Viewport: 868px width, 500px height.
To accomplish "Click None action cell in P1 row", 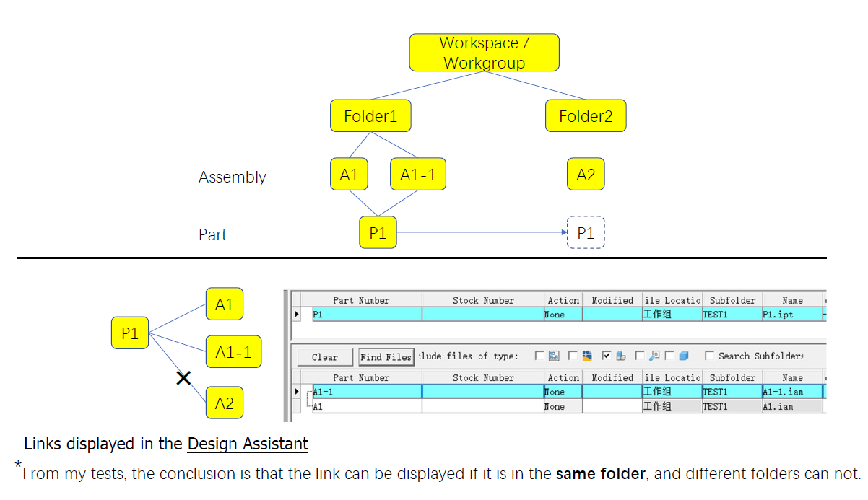I will pyautogui.click(x=563, y=315).
